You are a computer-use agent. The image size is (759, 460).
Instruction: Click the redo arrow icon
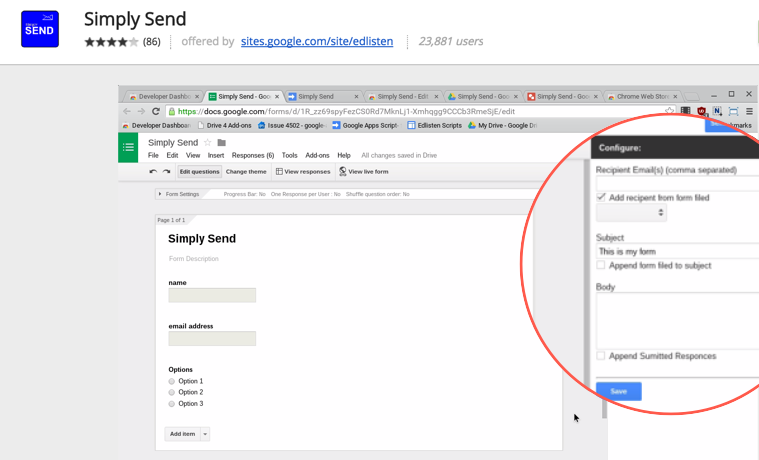[x=167, y=171]
